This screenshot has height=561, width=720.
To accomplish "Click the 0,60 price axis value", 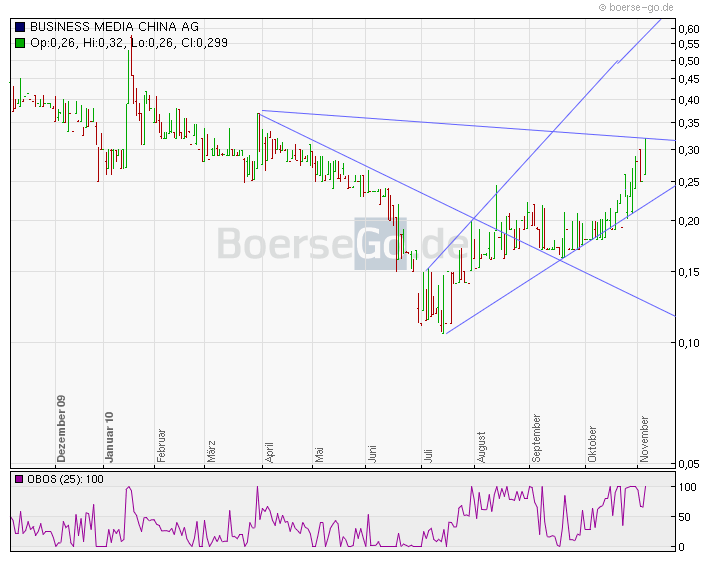I will tap(689, 29).
